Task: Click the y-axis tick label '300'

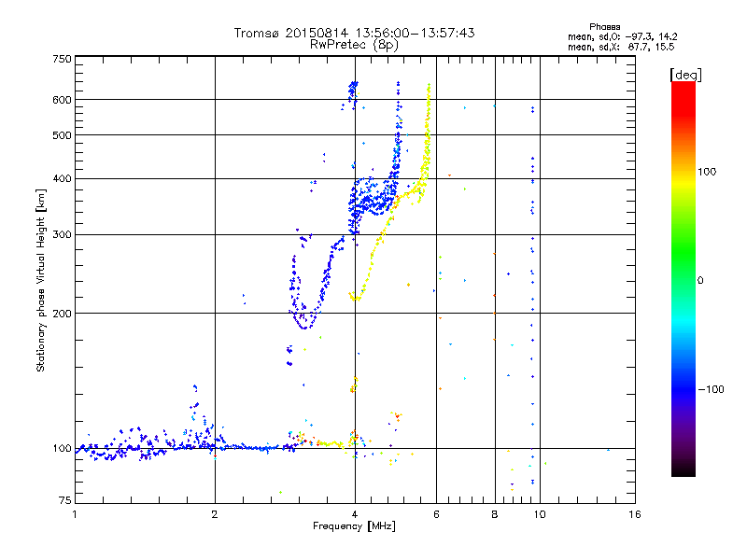Action: coord(63,235)
